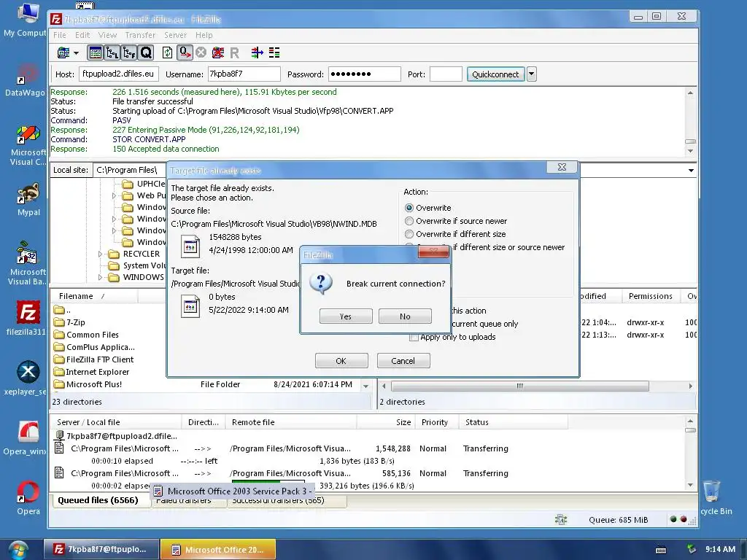Viewport: 747px width, 560px height.
Task: Select the Overwrite radio option
Action: [409, 208]
